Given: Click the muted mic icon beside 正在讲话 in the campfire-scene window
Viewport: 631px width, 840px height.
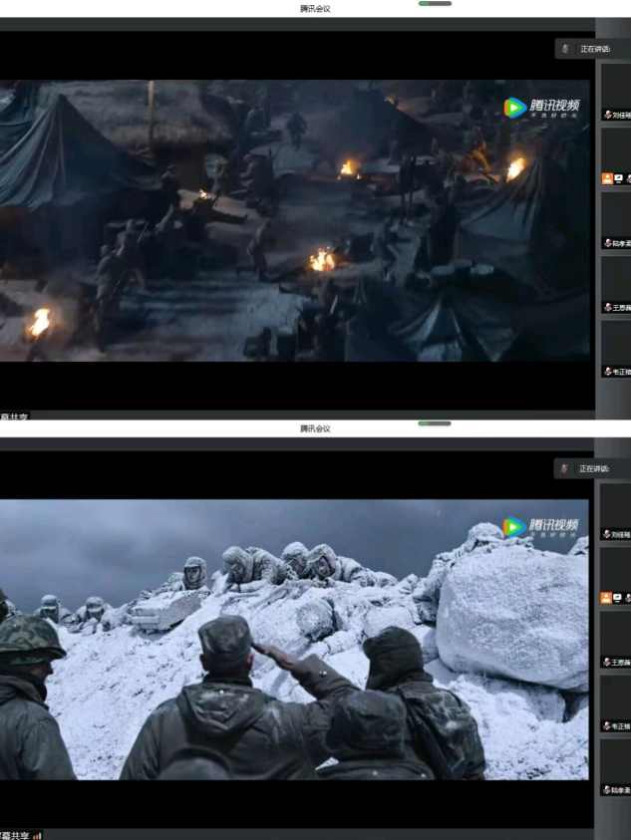Looking at the screenshot, I should (566, 49).
